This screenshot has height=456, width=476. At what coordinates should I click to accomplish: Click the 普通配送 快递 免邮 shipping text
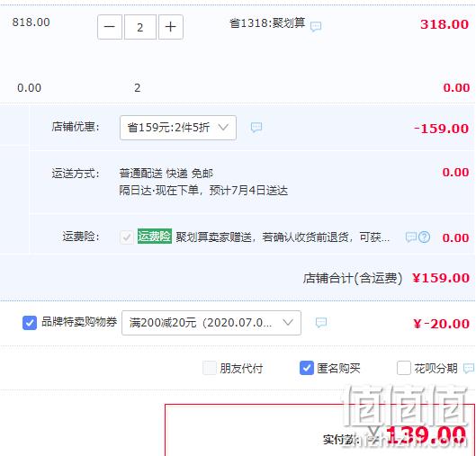pyautogui.click(x=166, y=174)
